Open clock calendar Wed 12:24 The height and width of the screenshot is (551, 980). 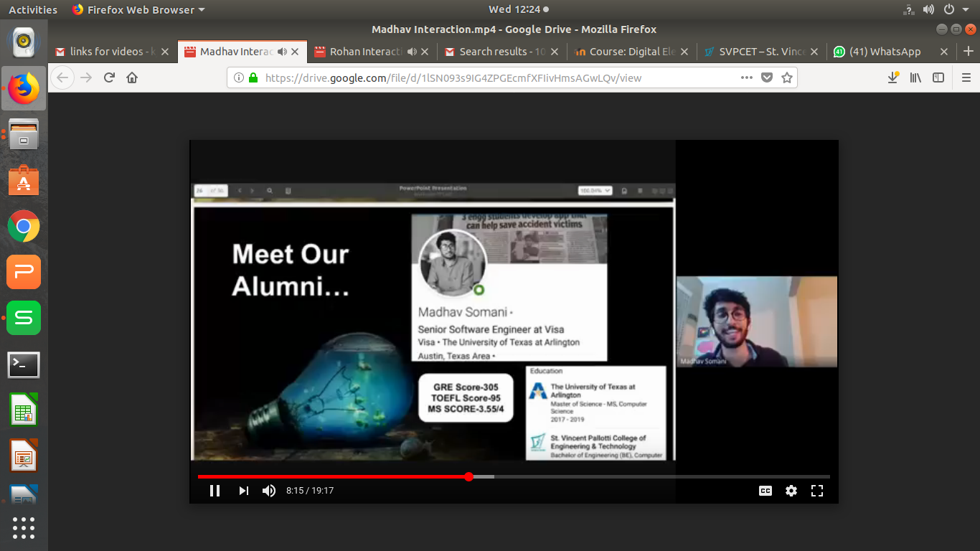tap(517, 9)
